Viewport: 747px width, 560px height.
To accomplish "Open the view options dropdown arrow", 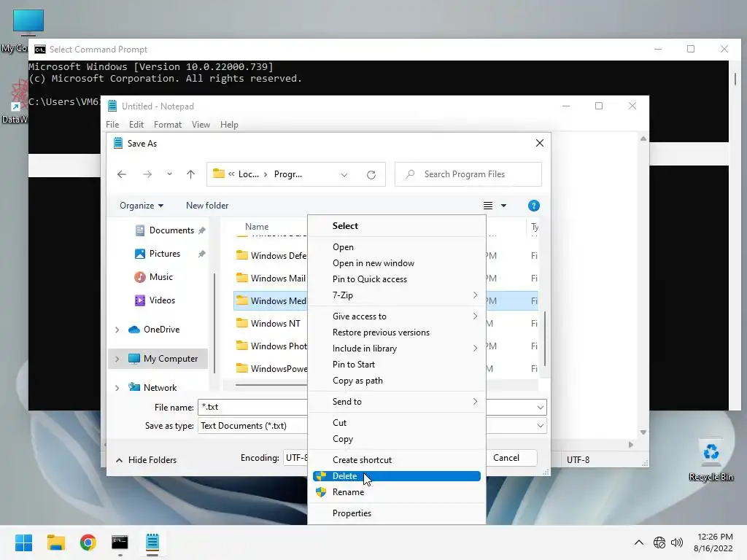I will point(503,206).
